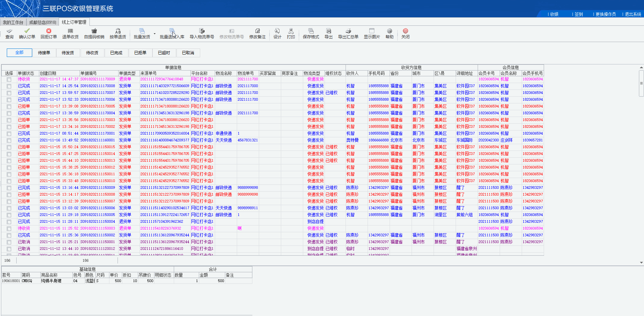Viewport: 644px width, 316px height.
Task: Filter orders by 全部
Action: point(19,53)
